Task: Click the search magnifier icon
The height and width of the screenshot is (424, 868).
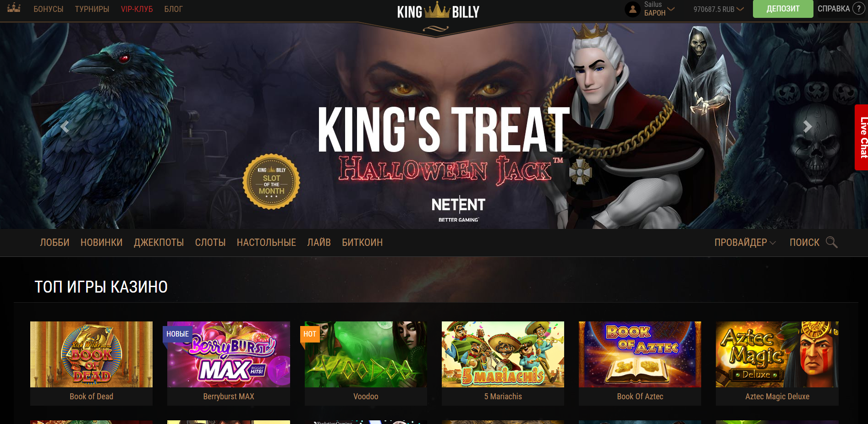Action: pyautogui.click(x=831, y=242)
